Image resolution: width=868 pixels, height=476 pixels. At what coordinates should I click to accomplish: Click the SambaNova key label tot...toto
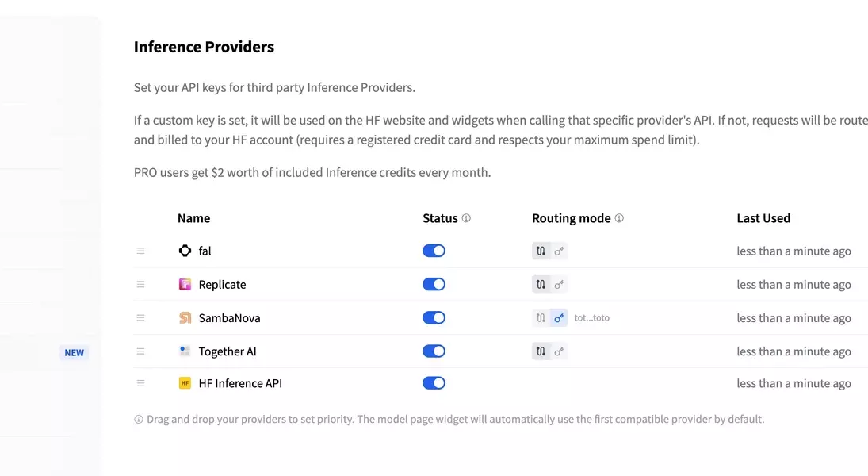tap(592, 317)
